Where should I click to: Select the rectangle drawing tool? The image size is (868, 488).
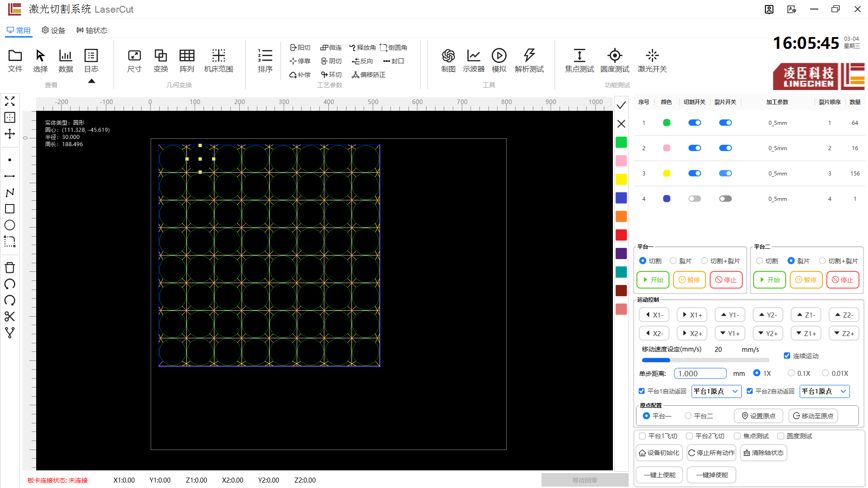tap(9, 209)
